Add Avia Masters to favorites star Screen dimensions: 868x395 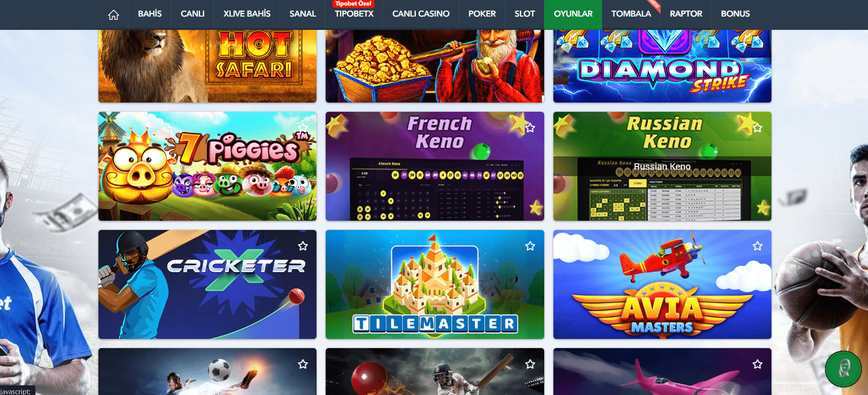(757, 246)
